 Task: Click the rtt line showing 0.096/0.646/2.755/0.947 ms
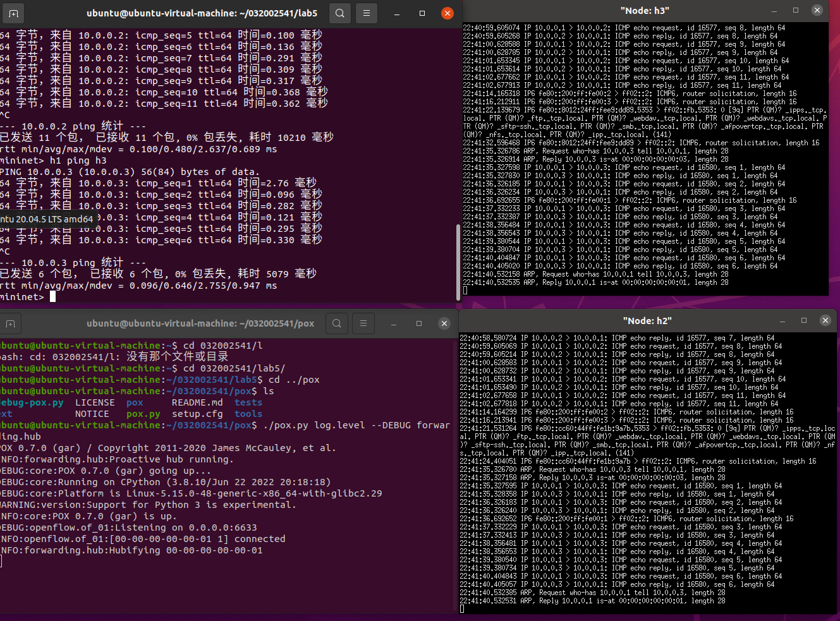point(138,286)
